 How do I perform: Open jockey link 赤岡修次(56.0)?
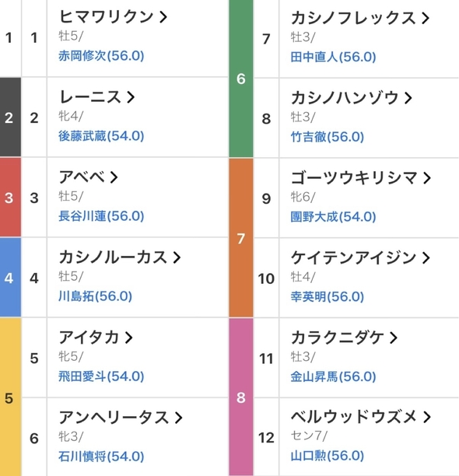(x=101, y=56)
